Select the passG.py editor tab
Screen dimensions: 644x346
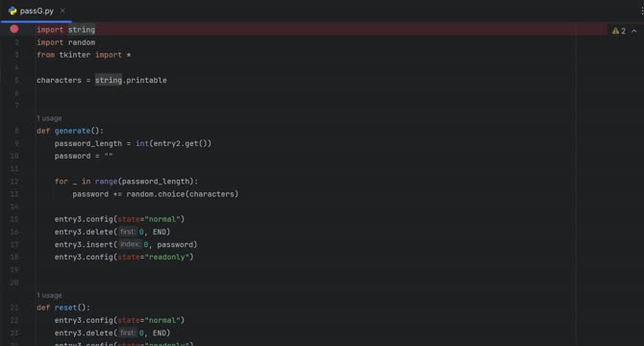pos(37,12)
